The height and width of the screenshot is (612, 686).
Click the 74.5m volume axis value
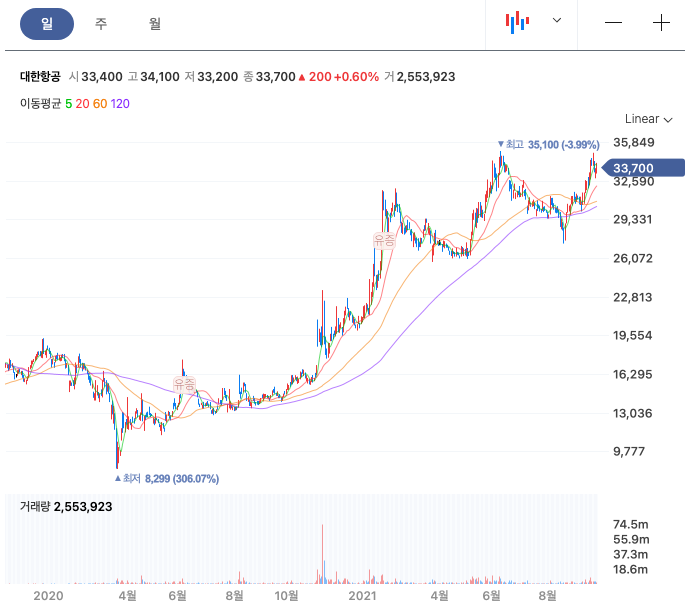(631, 524)
